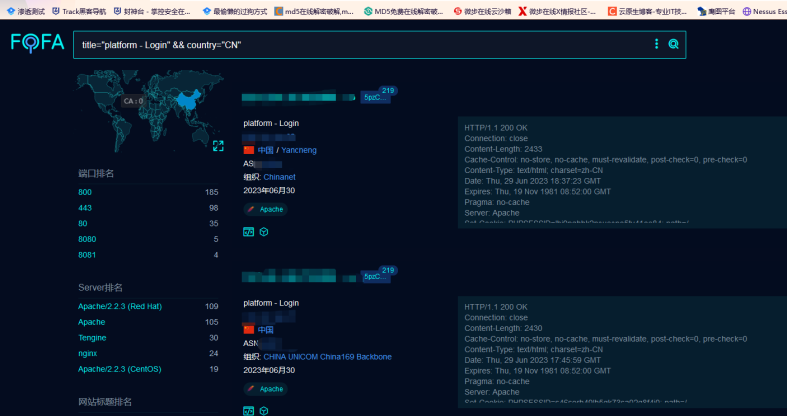The width and height of the screenshot is (787, 416).
Task: Open the md5在线解密破解 bookmark
Action: coord(314,11)
